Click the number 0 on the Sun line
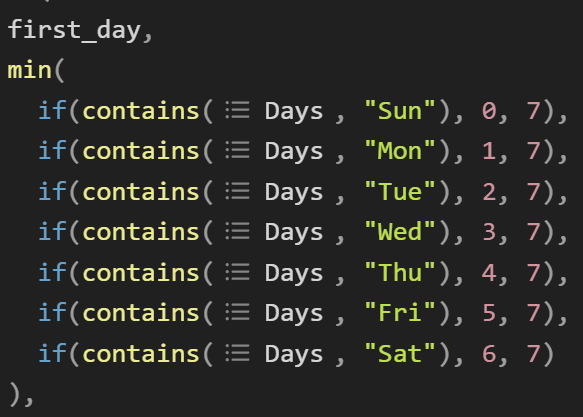The height and width of the screenshot is (417, 583). [x=489, y=111]
